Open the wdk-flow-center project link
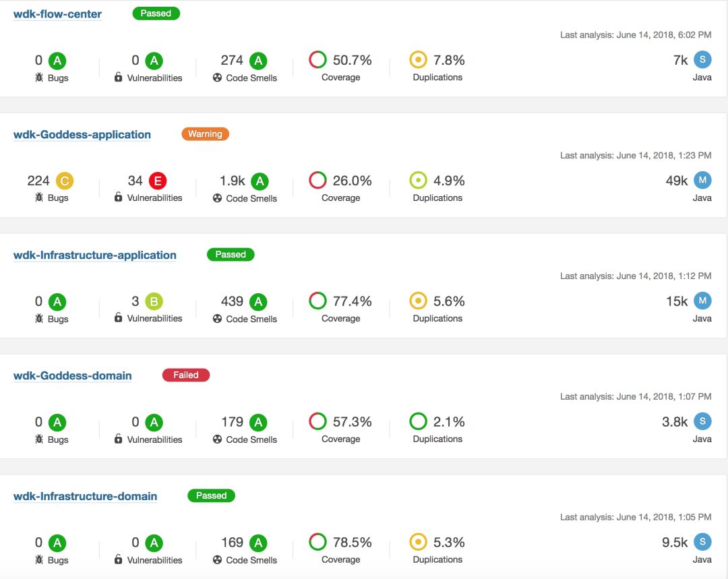The width and height of the screenshot is (728, 579). 57,14
